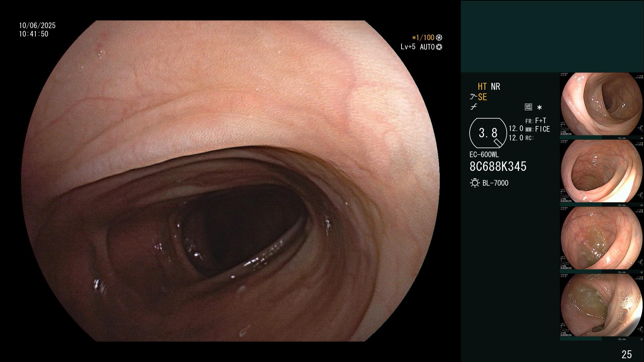Viewport: 644px width, 362px height.
Task: Click the serial number 8C688K345
Action: click(498, 167)
